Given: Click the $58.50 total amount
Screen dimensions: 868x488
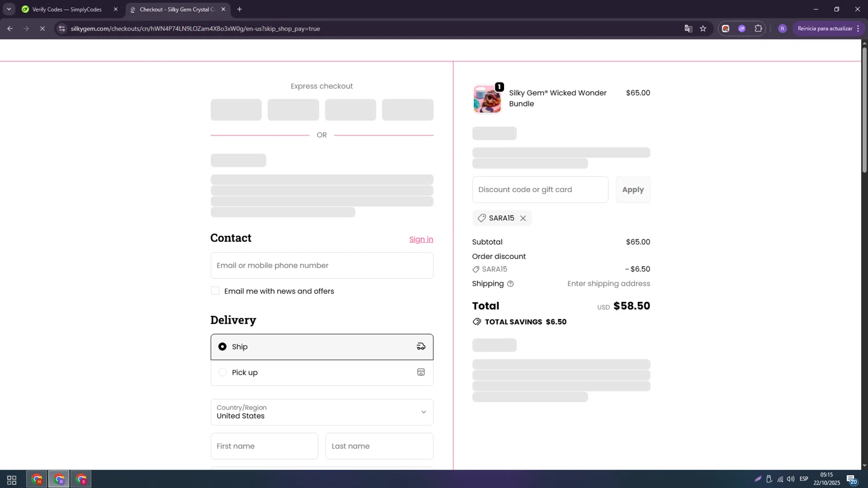Looking at the screenshot, I should coord(631,306).
